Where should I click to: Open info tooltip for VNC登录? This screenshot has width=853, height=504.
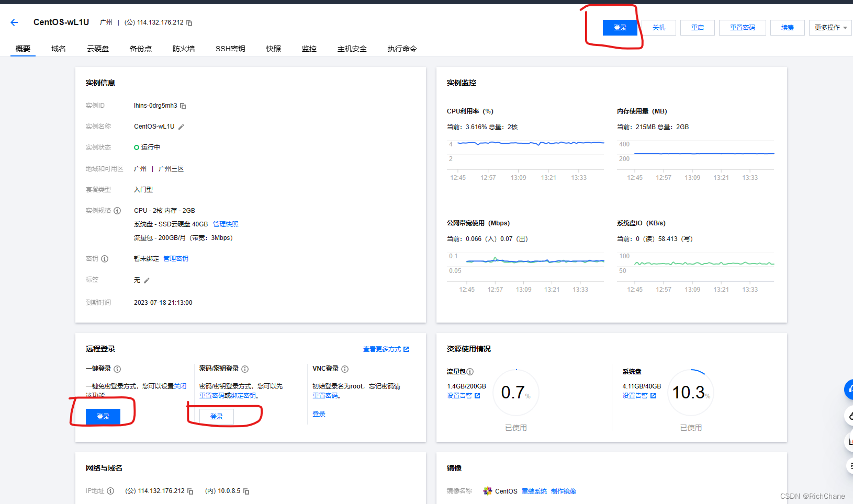coord(345,369)
